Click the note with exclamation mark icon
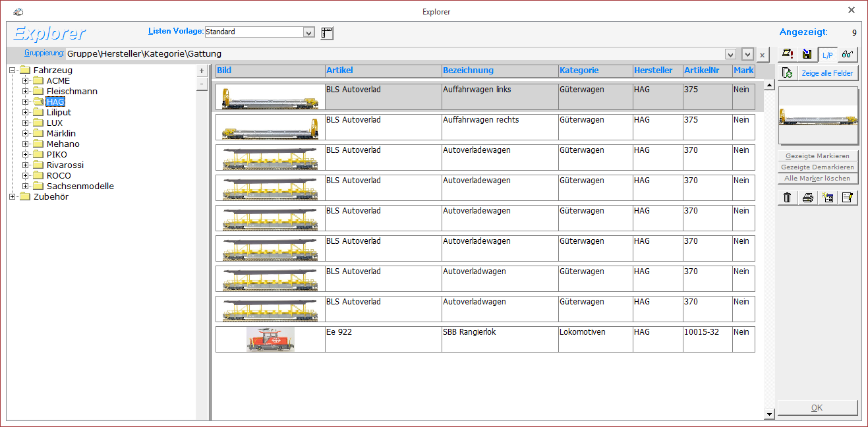Screen dimensions: 868x427 tap(787, 54)
